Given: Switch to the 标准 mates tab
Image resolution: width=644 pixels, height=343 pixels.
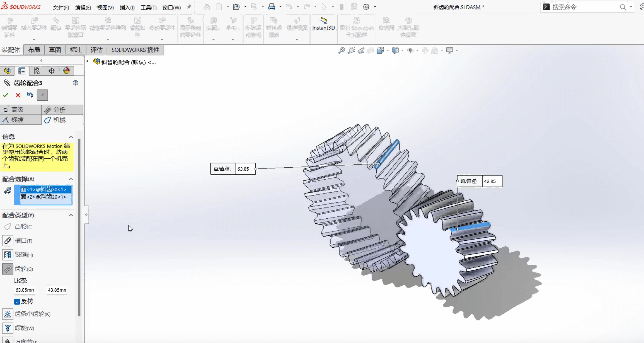Looking at the screenshot, I should (x=17, y=120).
